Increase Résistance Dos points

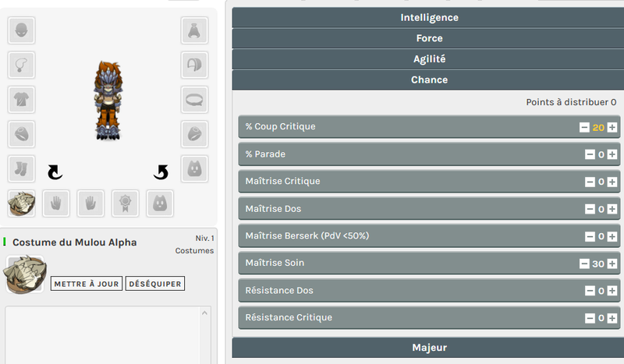(612, 291)
